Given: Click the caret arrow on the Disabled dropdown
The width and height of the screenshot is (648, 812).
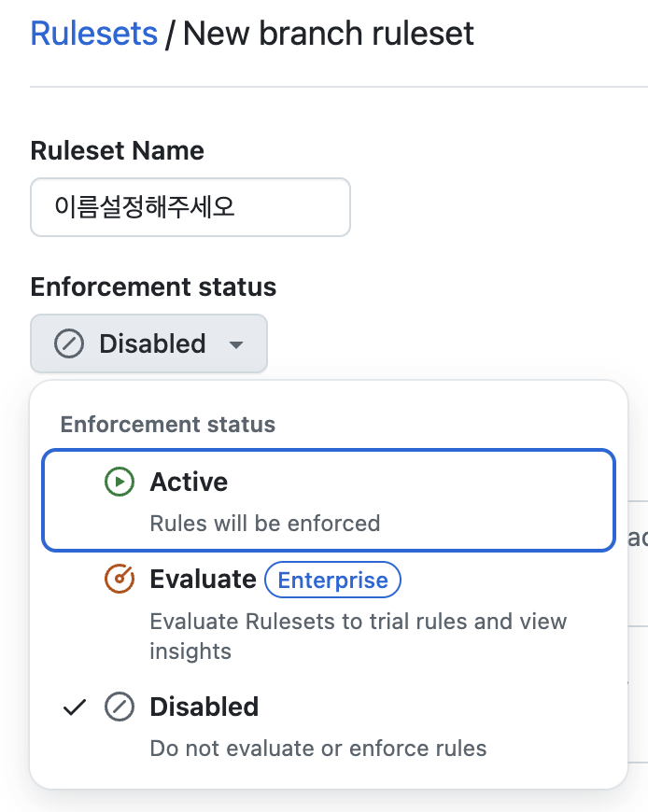Looking at the screenshot, I should tap(236, 344).
